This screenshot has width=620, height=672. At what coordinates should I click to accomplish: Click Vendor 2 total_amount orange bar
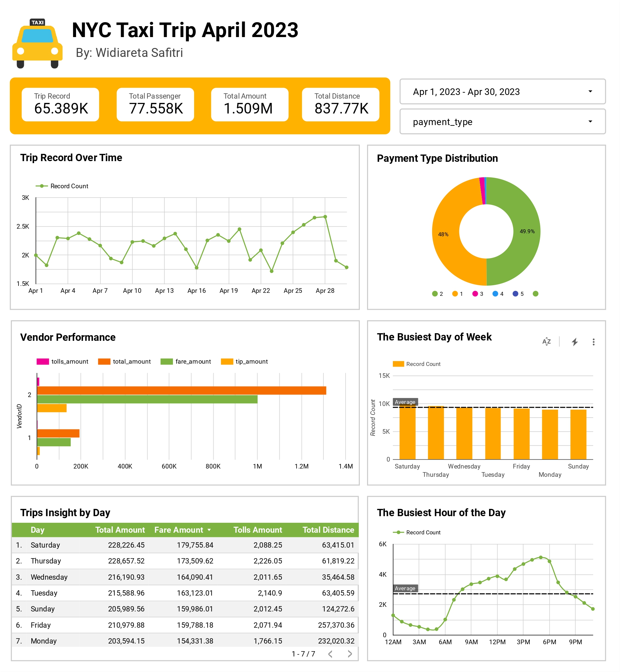click(182, 390)
